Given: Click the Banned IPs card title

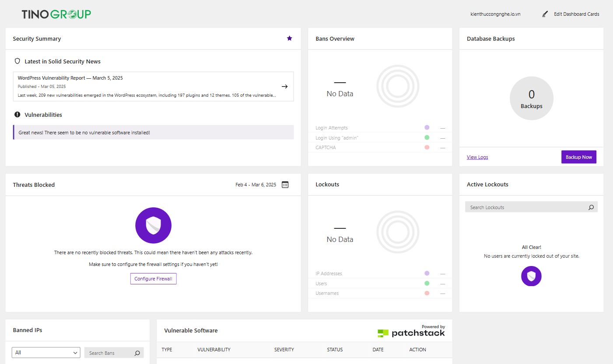Looking at the screenshot, I should click(x=28, y=330).
